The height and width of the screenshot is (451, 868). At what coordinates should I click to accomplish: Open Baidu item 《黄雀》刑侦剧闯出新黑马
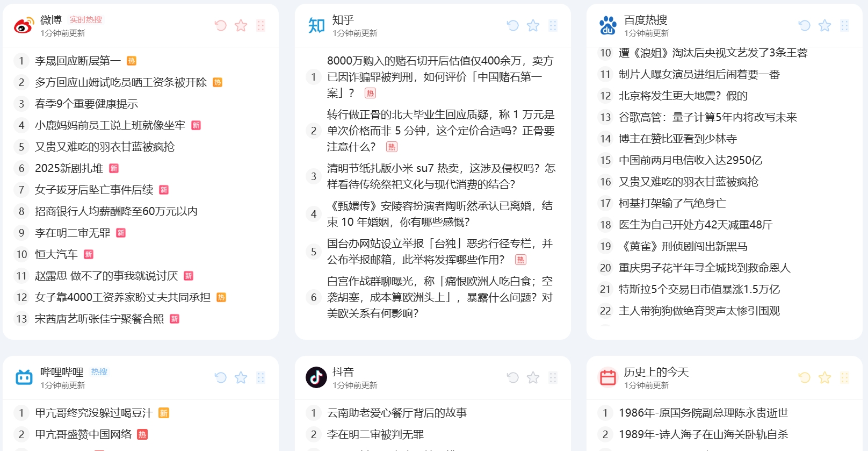(683, 246)
